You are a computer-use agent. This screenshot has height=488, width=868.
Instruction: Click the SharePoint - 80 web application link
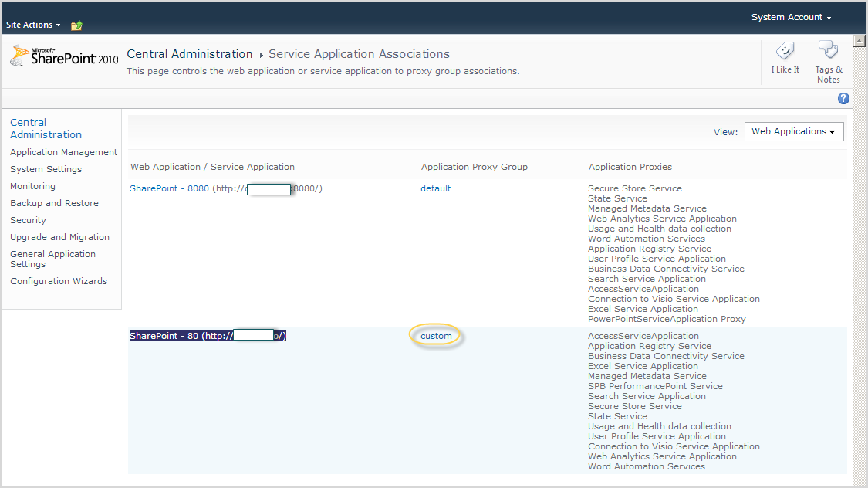tap(208, 336)
